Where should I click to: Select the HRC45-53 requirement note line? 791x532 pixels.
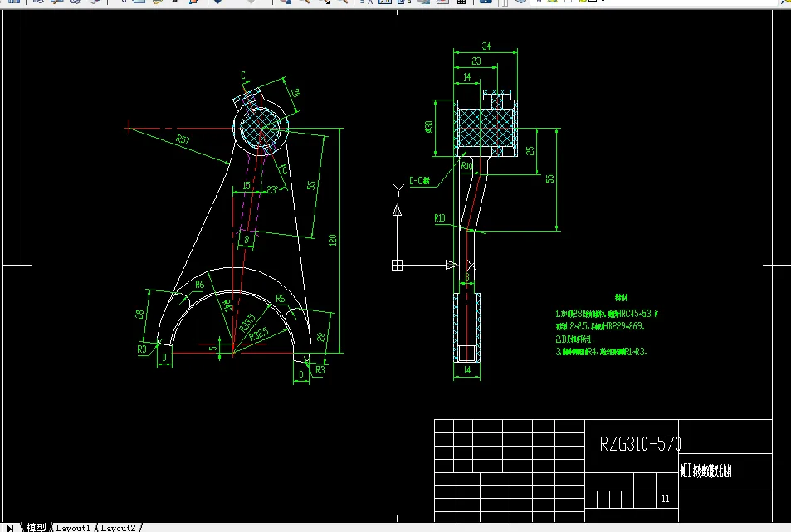[x=607, y=314]
